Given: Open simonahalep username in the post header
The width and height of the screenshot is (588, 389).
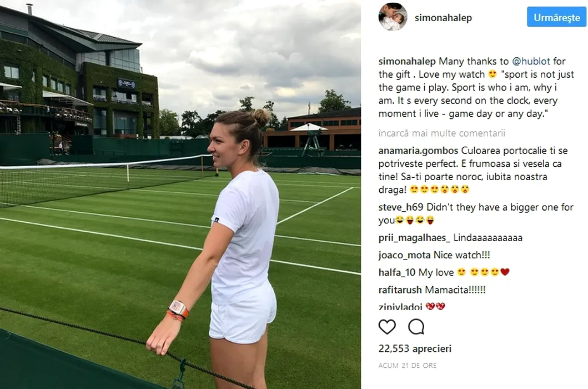Looking at the screenshot, I should pyautogui.click(x=443, y=18).
